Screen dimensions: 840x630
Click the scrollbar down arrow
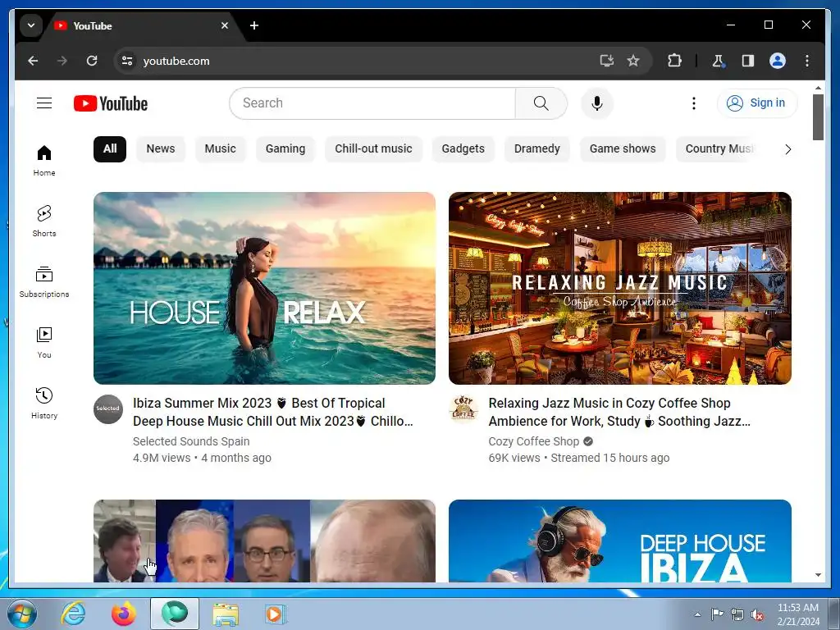tap(818, 575)
